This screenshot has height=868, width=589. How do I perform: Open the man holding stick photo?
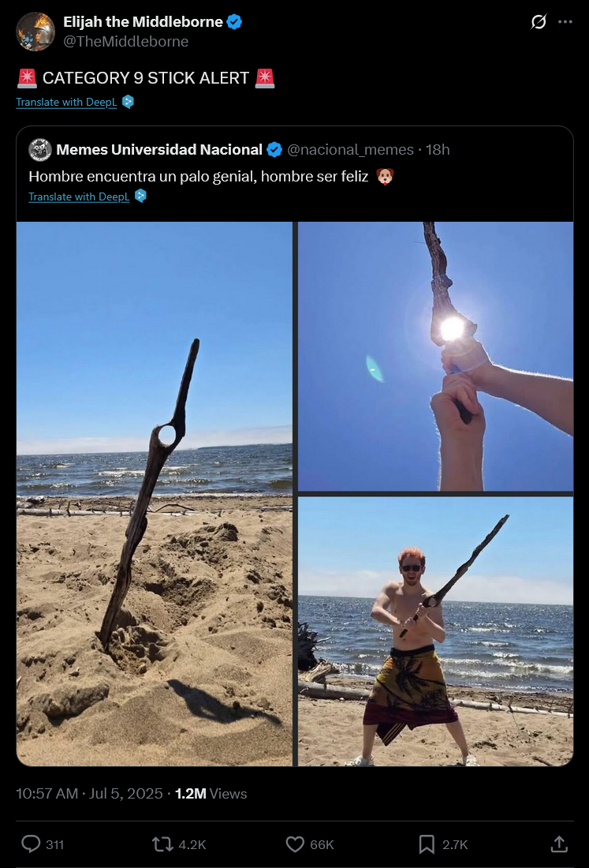pyautogui.click(x=436, y=631)
